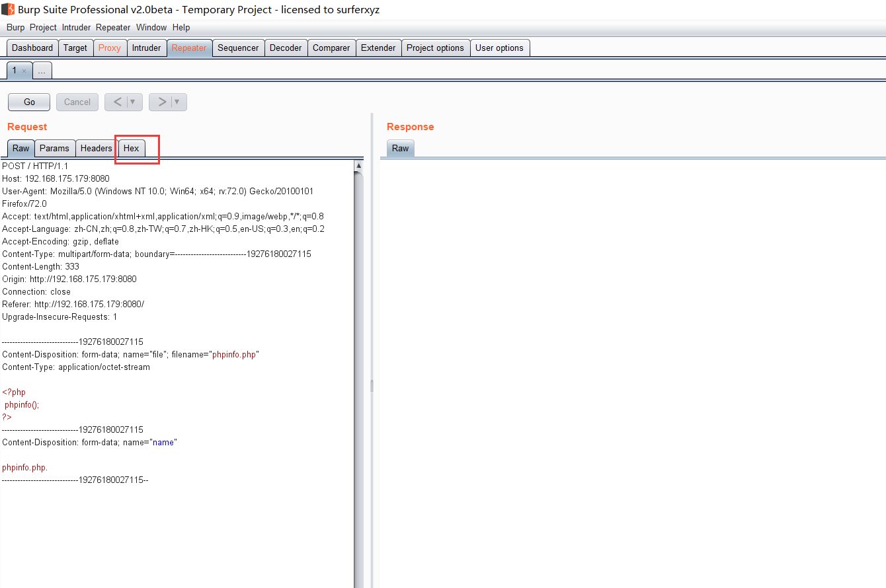Select the Request Raw view tab
Screen dimensions: 886x588
tap(21, 149)
